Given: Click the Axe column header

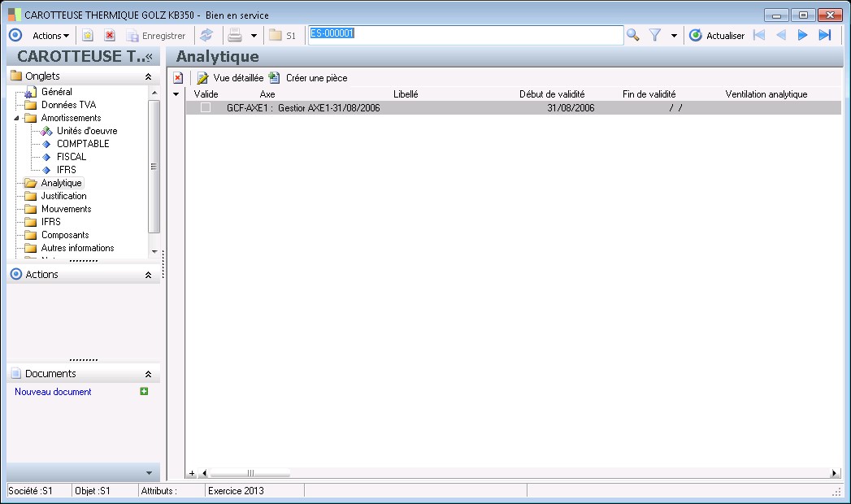Looking at the screenshot, I should click(x=267, y=94).
